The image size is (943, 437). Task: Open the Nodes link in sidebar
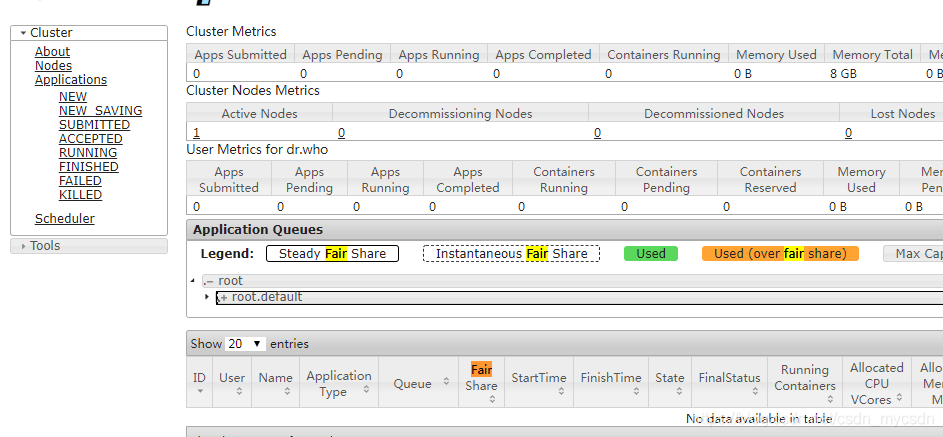coord(54,66)
